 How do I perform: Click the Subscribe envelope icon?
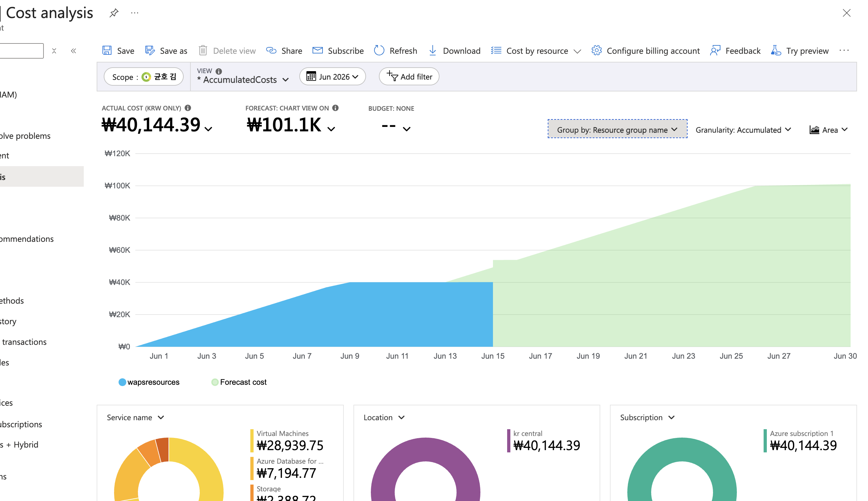pos(317,51)
